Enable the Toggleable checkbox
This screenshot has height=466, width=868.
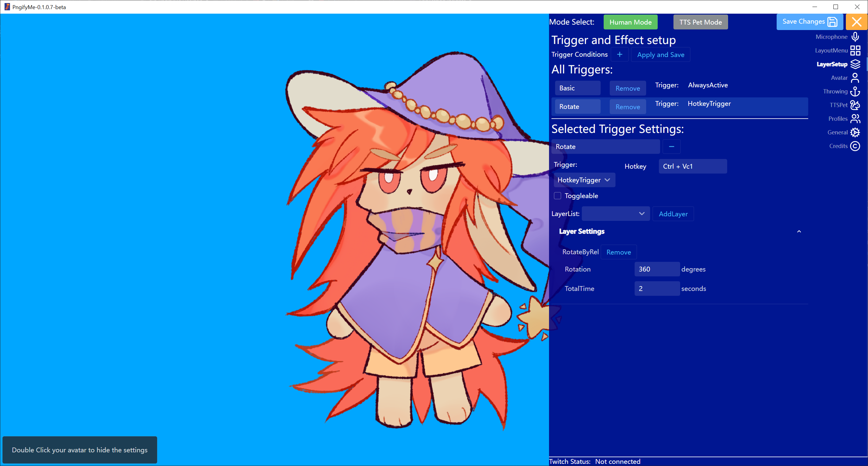click(x=557, y=196)
